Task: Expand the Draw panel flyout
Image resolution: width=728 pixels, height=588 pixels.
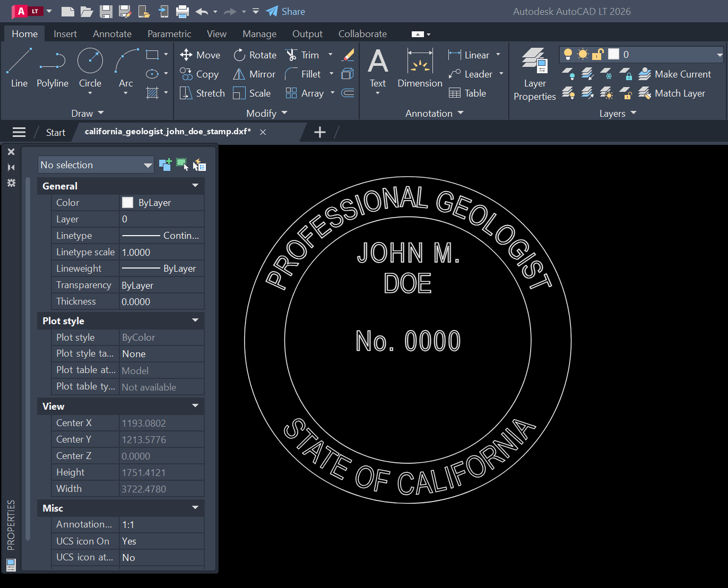Action: (x=88, y=113)
